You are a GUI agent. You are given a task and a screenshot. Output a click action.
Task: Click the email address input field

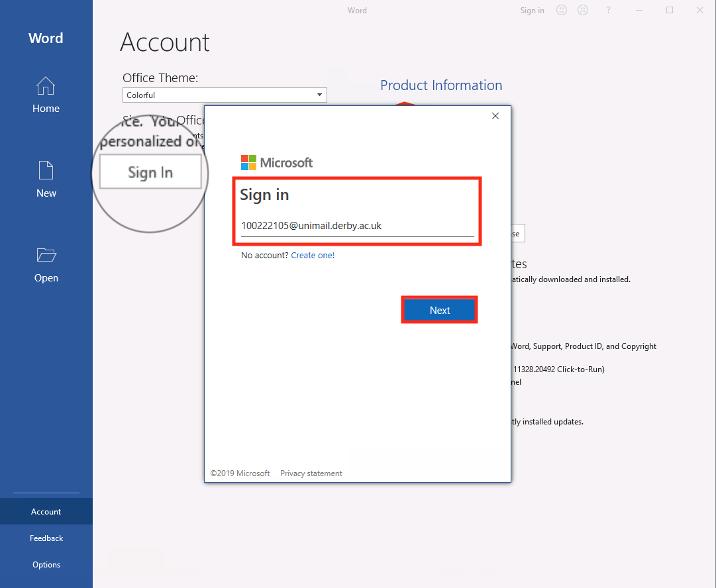click(357, 226)
